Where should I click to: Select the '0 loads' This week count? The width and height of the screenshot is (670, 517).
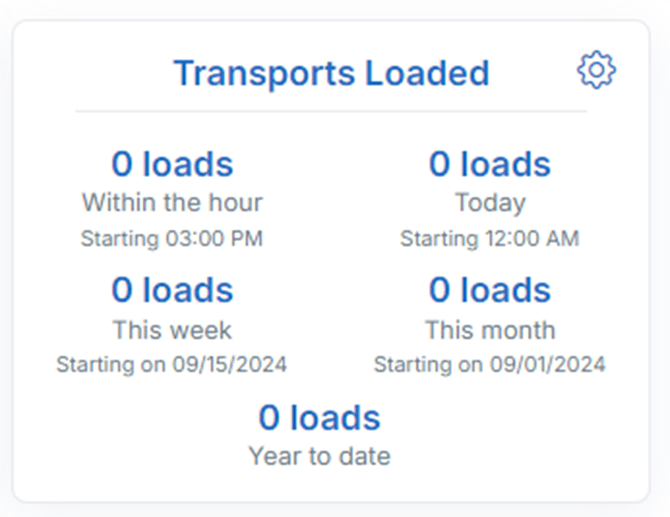click(172, 290)
